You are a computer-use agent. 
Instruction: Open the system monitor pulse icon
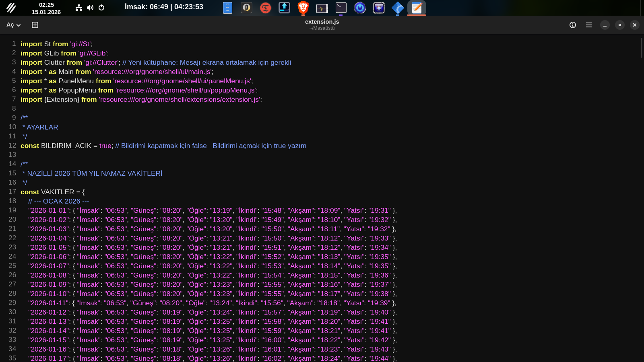(322, 8)
